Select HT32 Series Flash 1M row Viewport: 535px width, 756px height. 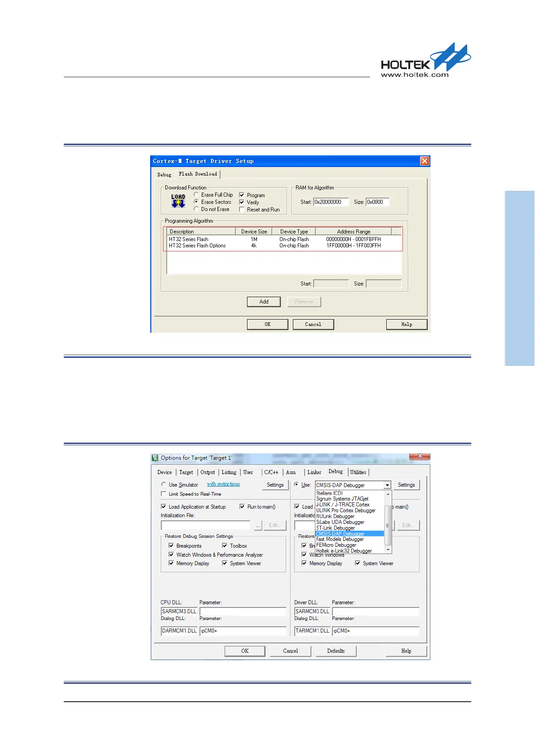284,239
